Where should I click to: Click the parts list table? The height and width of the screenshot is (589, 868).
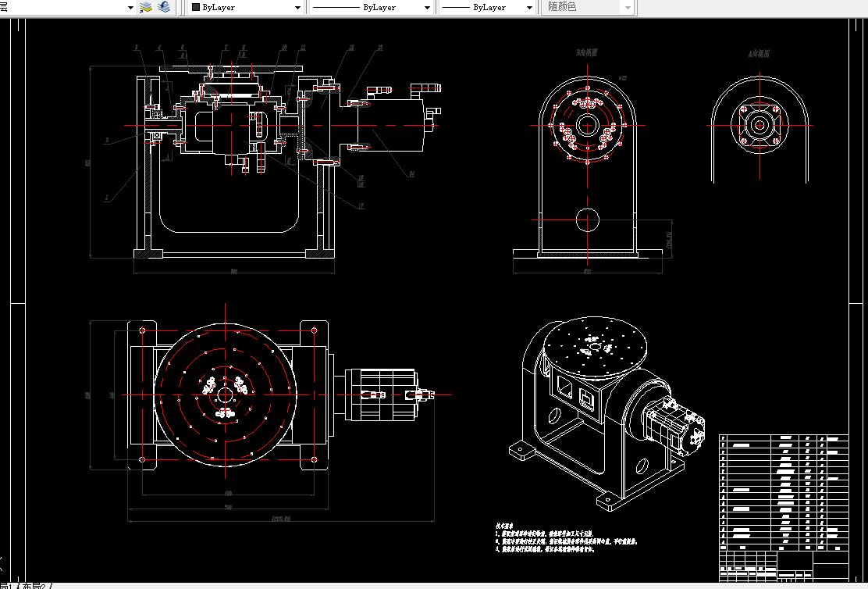(783, 492)
